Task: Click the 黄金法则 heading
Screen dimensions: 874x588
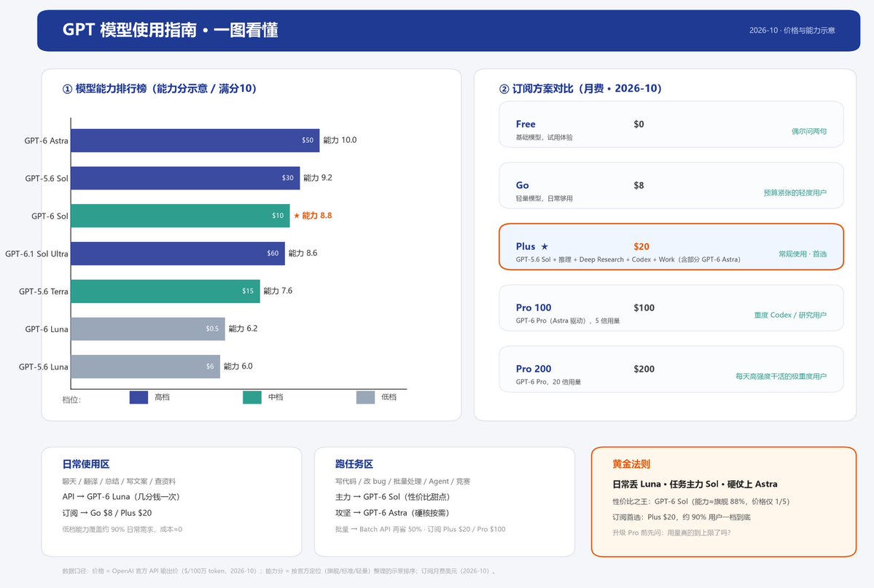Action: tap(631, 463)
